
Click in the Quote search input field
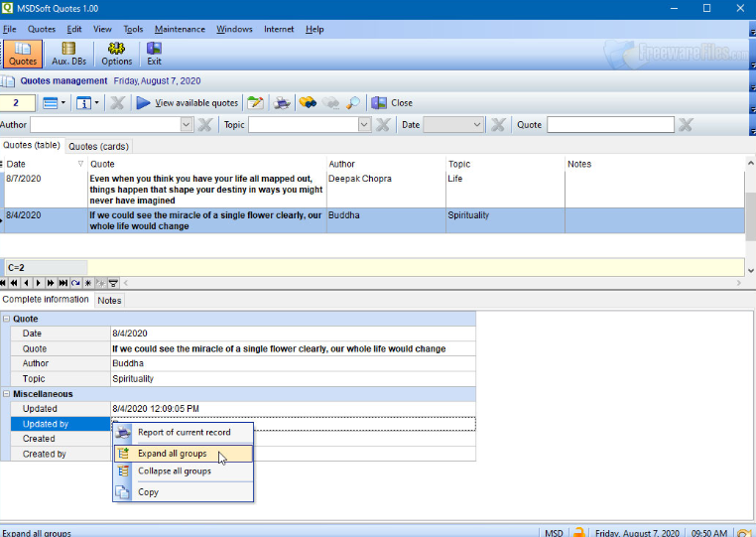(610, 125)
